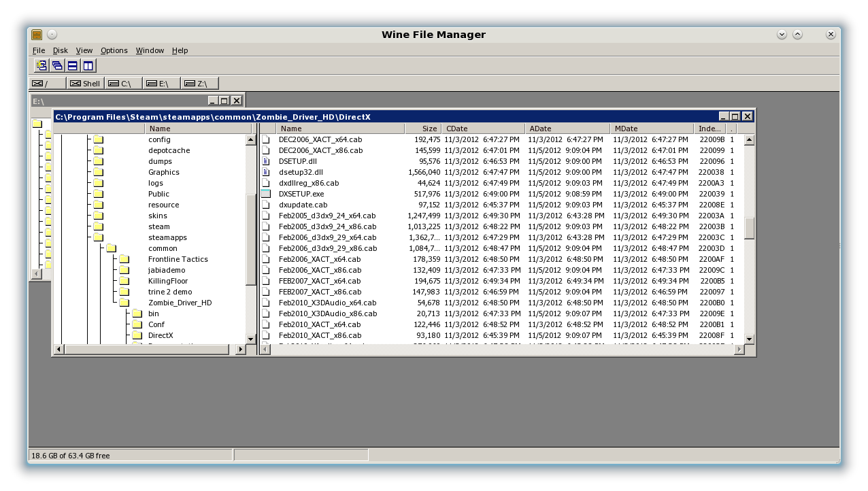Switch to the C:\ drive button
The width and height of the screenshot is (868, 491).
tap(124, 84)
